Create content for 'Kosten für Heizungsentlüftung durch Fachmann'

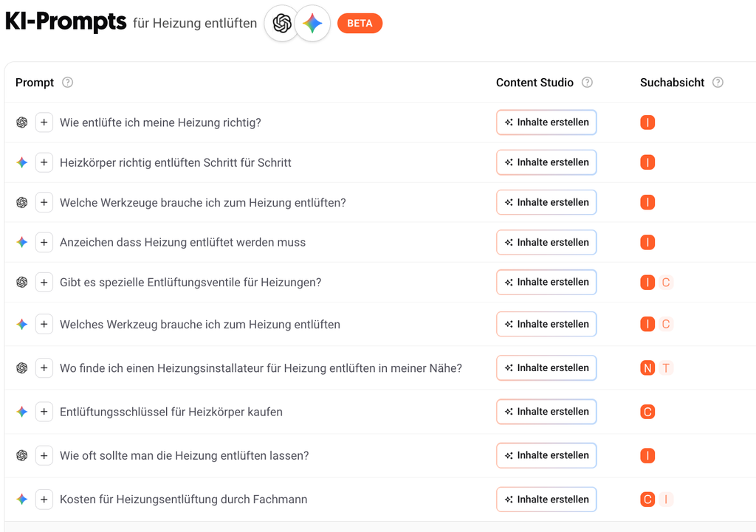click(x=546, y=500)
